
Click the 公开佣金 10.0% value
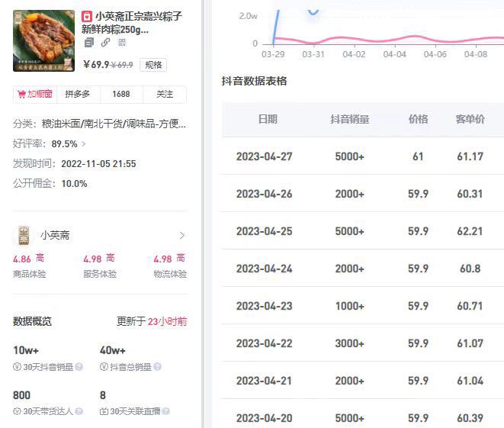74,184
